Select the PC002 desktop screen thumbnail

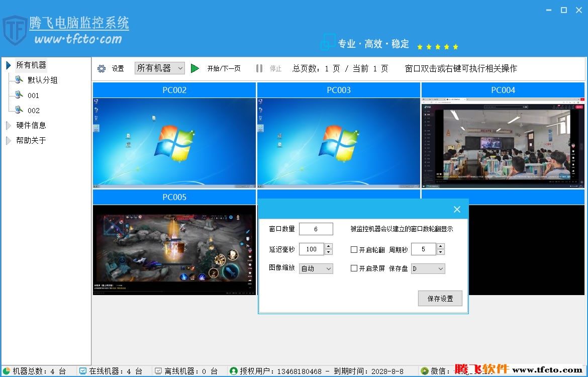pos(174,143)
